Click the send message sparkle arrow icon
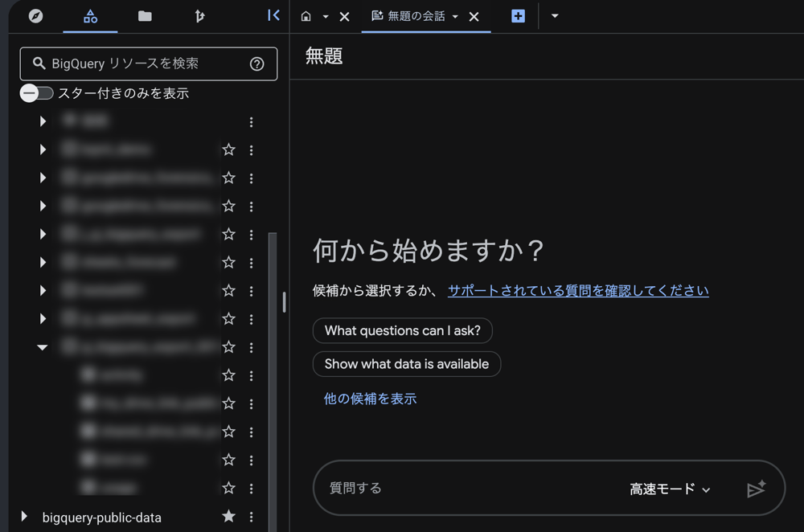 point(756,489)
